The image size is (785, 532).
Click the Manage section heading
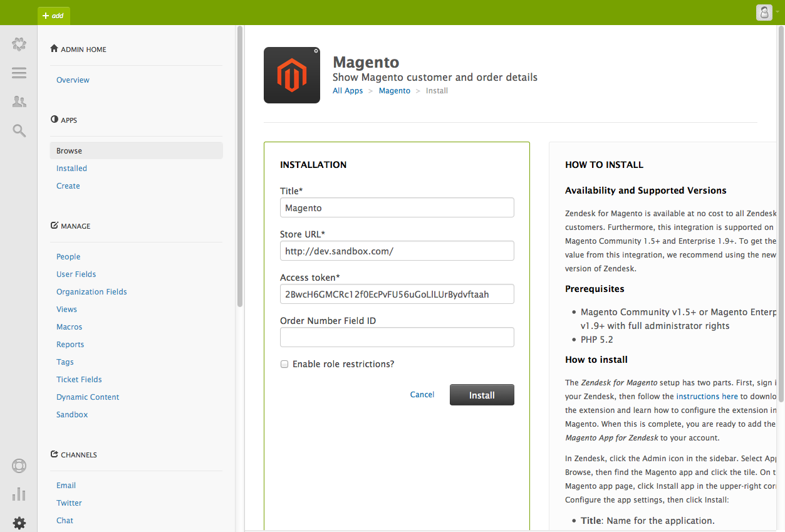(x=71, y=226)
